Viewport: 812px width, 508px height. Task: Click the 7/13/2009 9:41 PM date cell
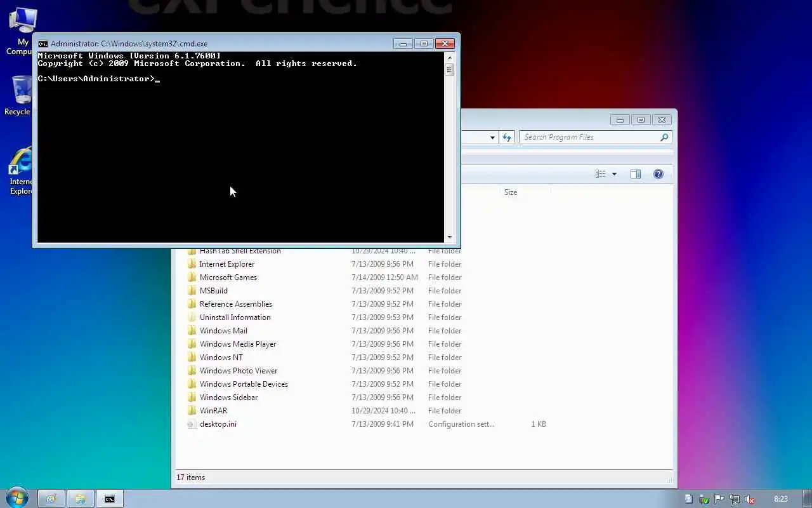383,424
